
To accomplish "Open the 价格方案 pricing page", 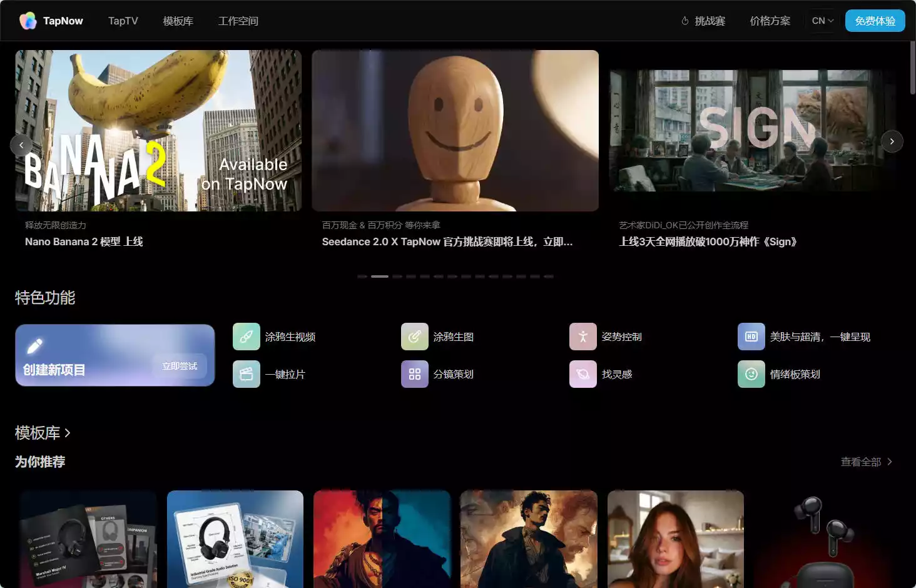I will 770,21.
